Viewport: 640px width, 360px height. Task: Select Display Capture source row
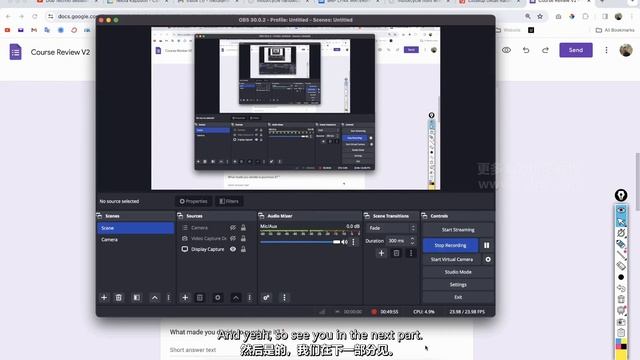click(x=216, y=249)
